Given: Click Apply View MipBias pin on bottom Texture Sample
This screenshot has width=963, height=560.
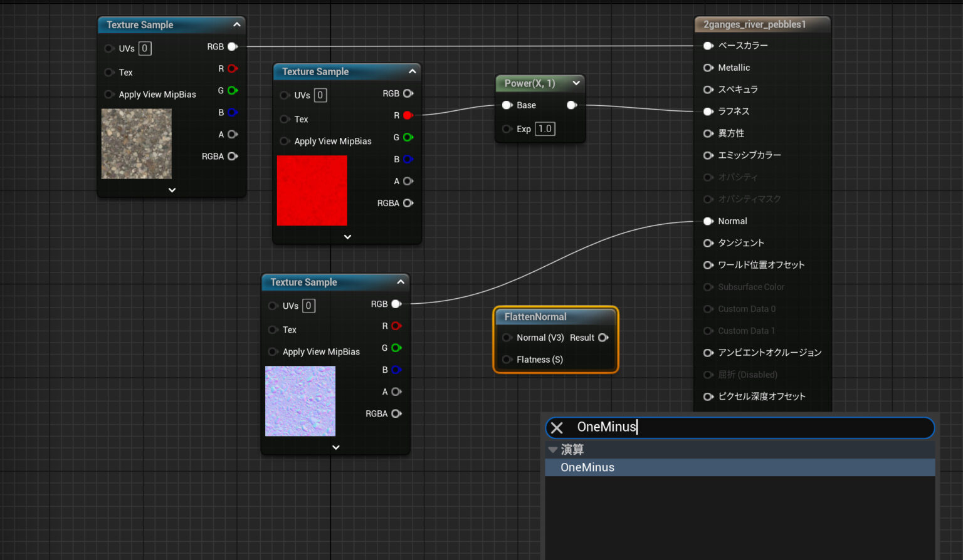Looking at the screenshot, I should 273,351.
